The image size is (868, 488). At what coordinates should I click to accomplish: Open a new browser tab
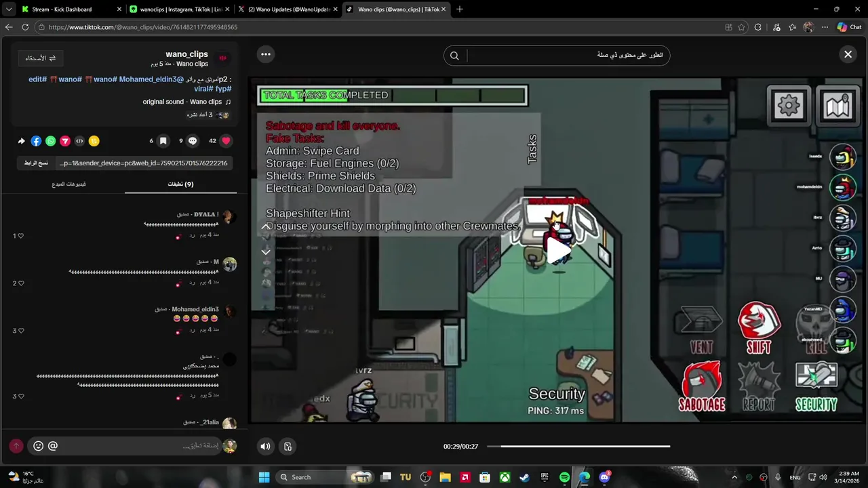(x=460, y=9)
